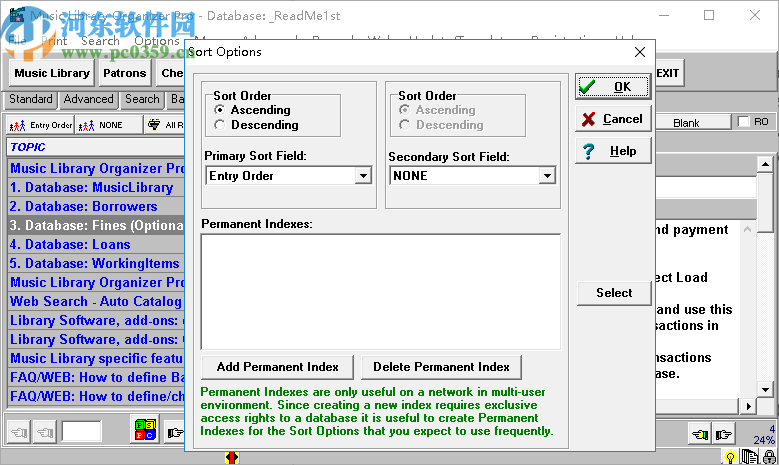Viewport: 779px width, 465px height.
Task: Click the Select button
Action: [x=614, y=293]
